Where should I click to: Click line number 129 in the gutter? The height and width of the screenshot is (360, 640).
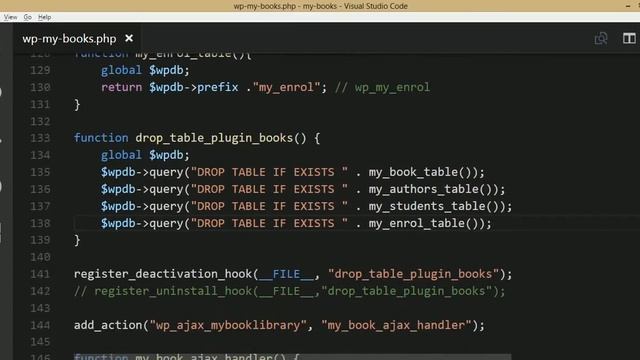(40, 70)
